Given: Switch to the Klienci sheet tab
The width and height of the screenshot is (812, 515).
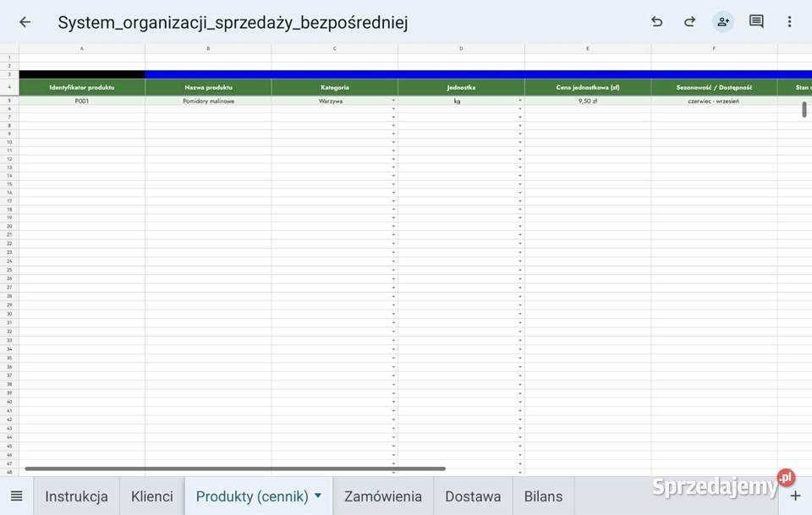Looking at the screenshot, I should [151, 496].
